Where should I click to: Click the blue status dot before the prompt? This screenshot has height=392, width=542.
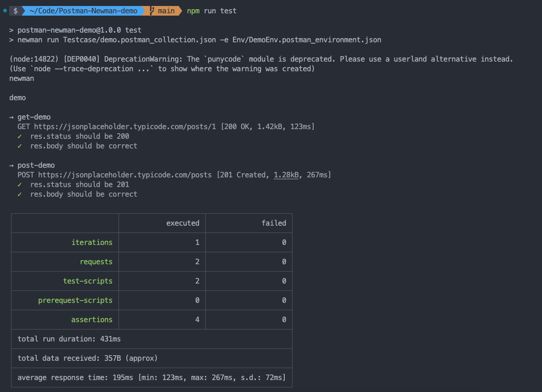(x=5, y=11)
